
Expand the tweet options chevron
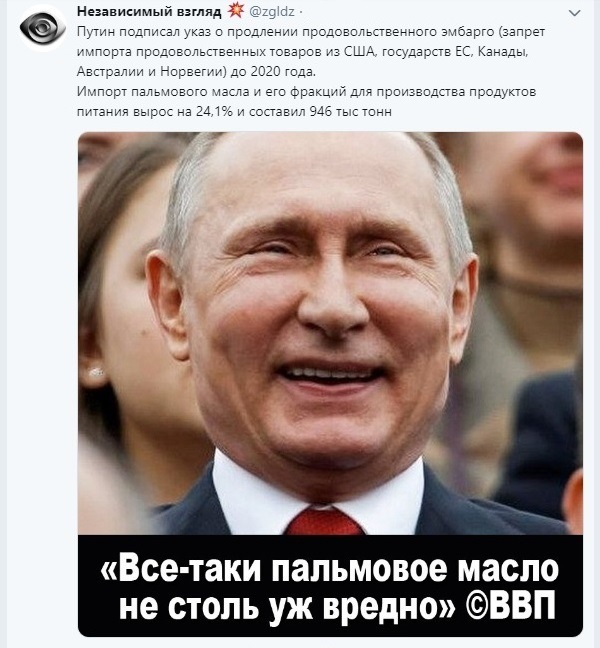[x=574, y=13]
